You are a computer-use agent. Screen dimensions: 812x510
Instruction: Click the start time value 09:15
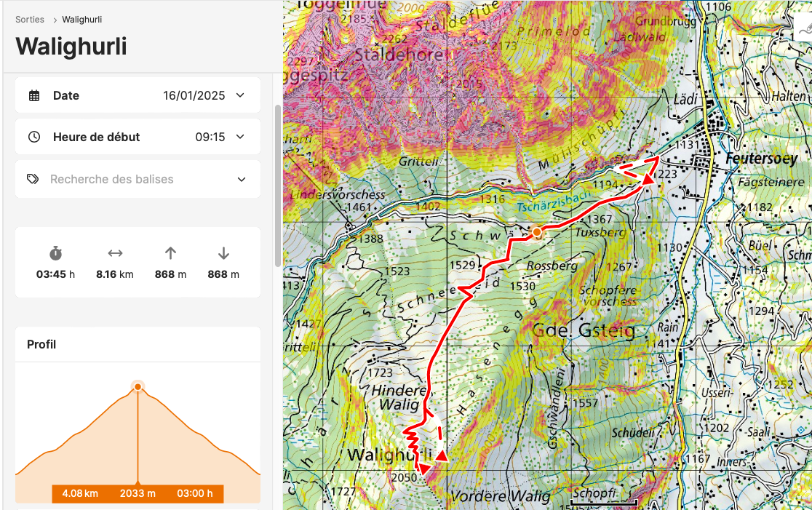point(210,138)
